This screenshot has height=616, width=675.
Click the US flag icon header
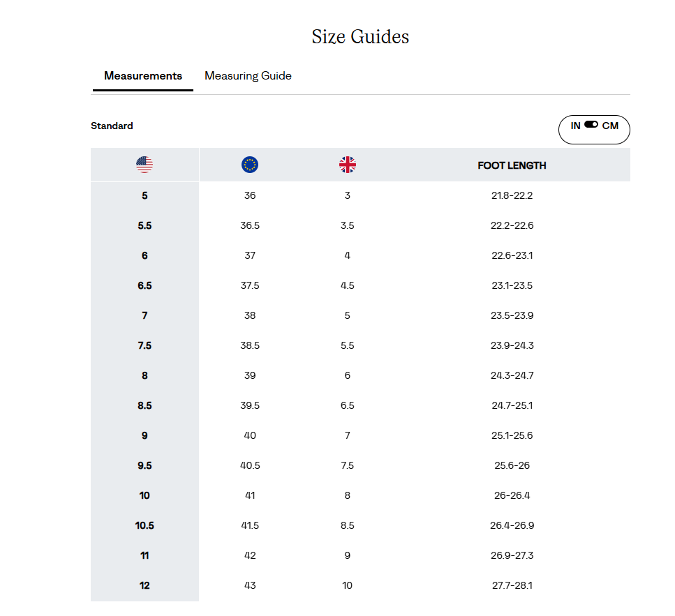coord(144,165)
